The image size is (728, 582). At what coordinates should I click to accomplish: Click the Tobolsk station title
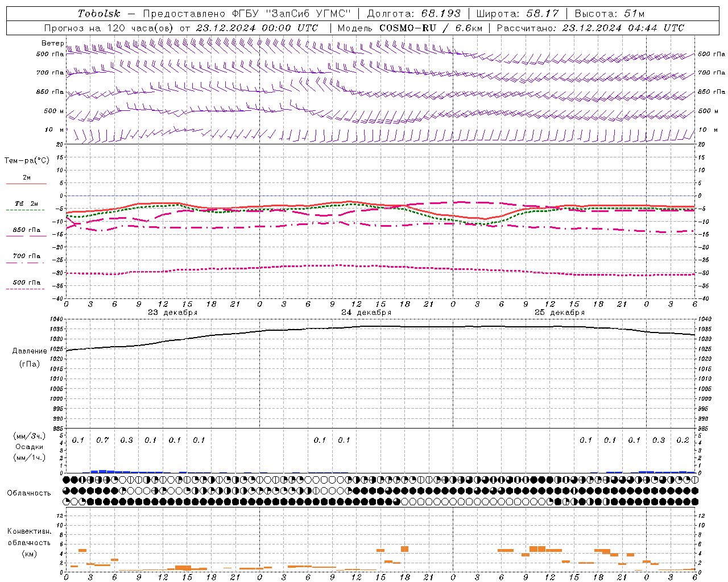(x=99, y=14)
